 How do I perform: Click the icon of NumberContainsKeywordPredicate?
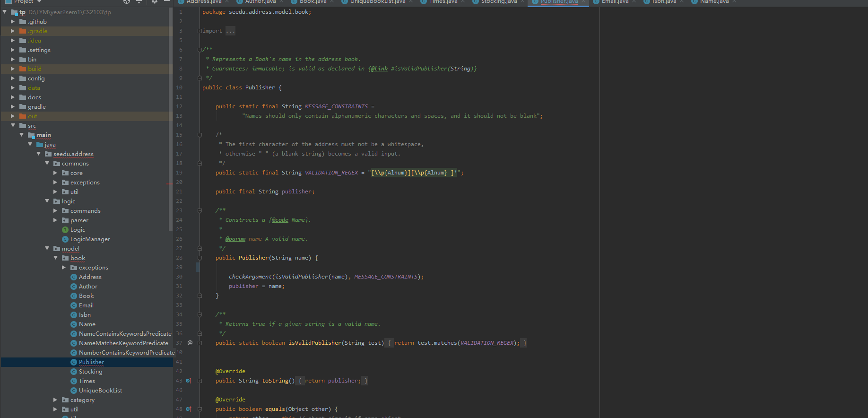pyautogui.click(x=74, y=353)
